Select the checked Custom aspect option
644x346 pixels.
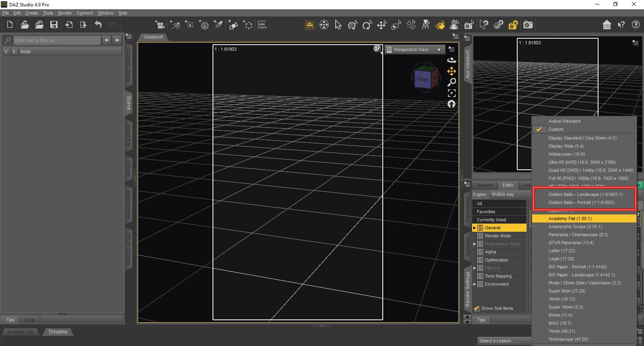pos(556,129)
